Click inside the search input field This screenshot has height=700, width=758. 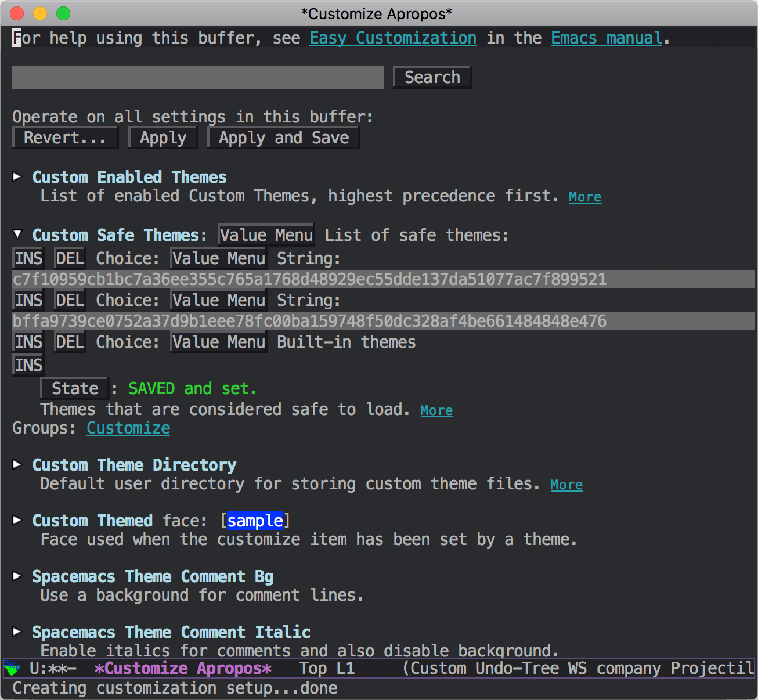197,77
